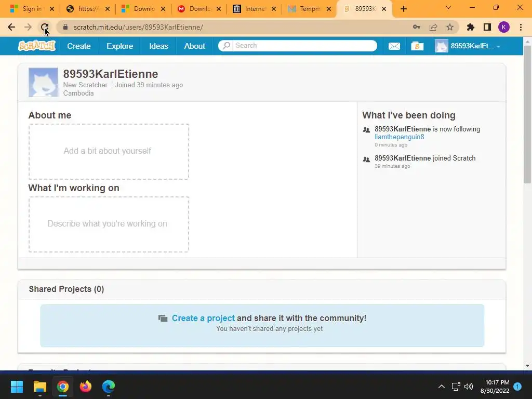532x399 pixels.
Task: Click the Chrome taskbar icon
Action: [x=62, y=387]
